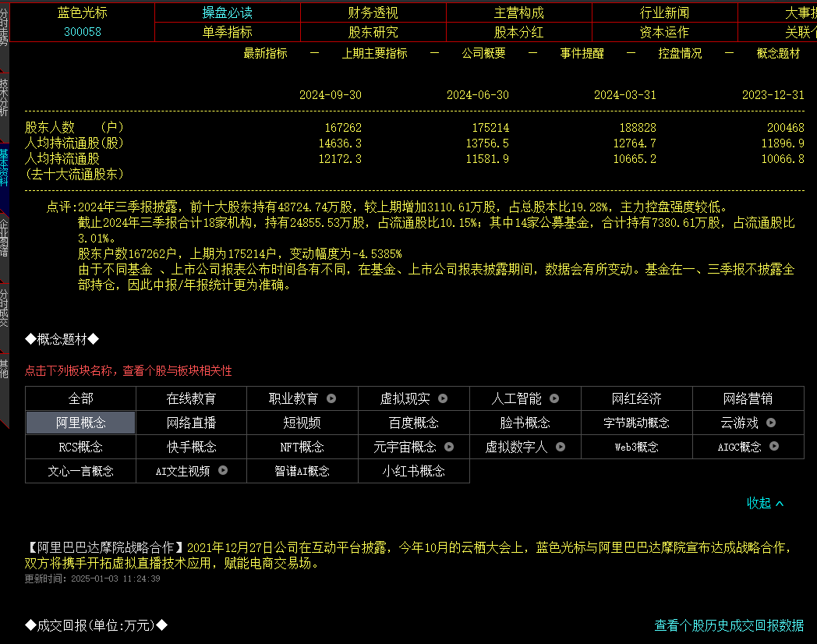Click play icon beside 虚拟数字人
This screenshot has height=644, width=817.
click(x=561, y=447)
